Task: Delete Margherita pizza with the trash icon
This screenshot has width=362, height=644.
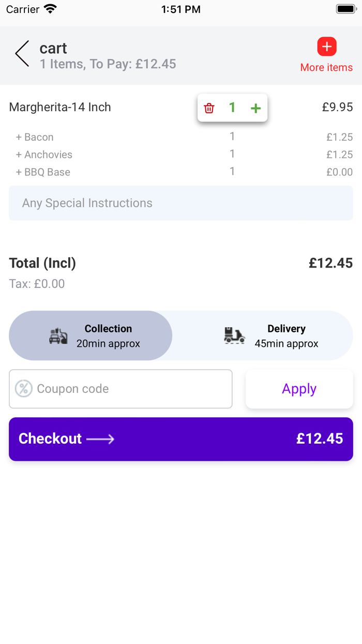Action: pyautogui.click(x=209, y=108)
